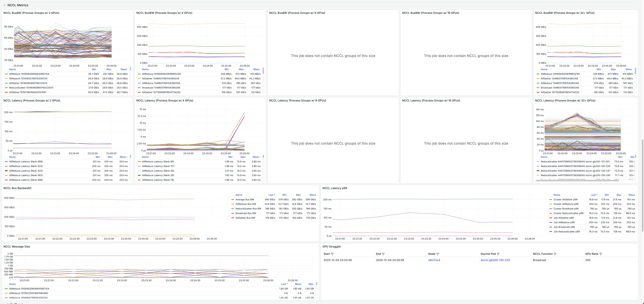Click the End column filter icon
Image resolution: width=644 pixels, height=304 pixels.
point(383,254)
